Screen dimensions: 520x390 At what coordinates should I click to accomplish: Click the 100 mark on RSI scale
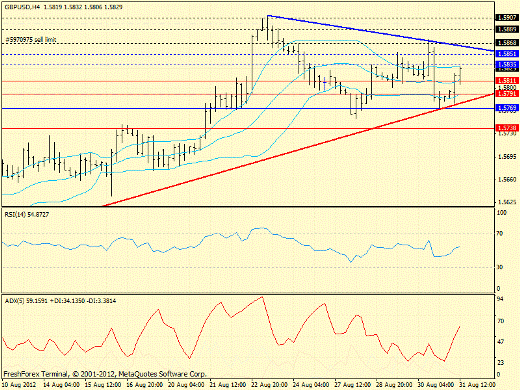click(x=502, y=212)
